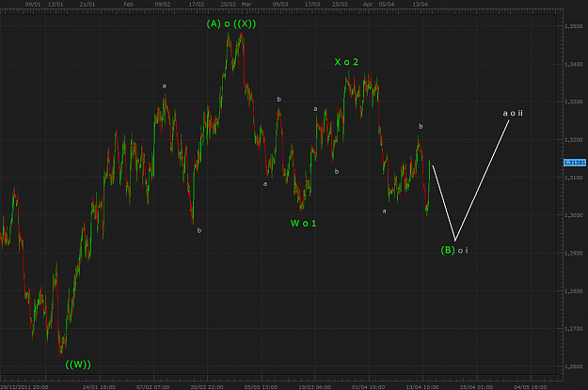Select the 25/02 top axis date
The image size is (588, 390).
click(x=229, y=4)
